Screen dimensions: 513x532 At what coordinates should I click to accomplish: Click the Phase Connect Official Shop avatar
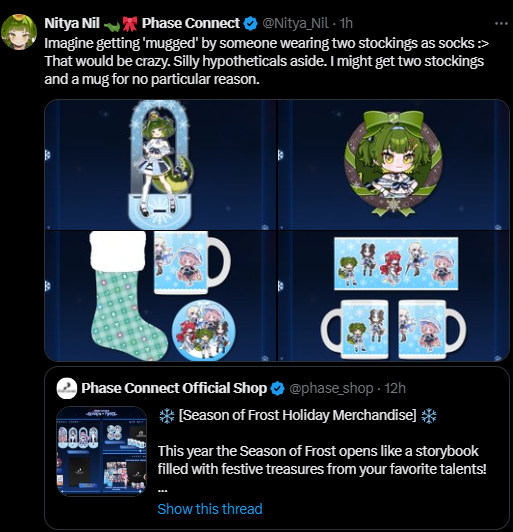[x=66, y=388]
